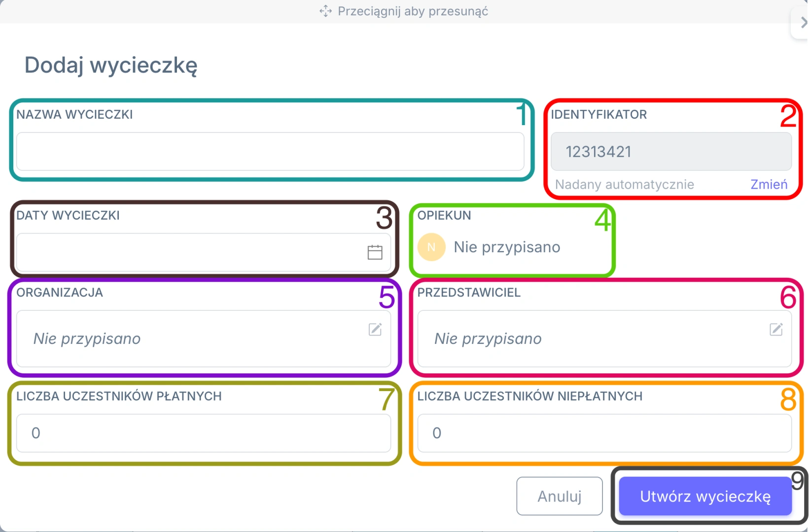The height and width of the screenshot is (532, 809).
Task: Click the move handle arrows icon
Action: 325,11
